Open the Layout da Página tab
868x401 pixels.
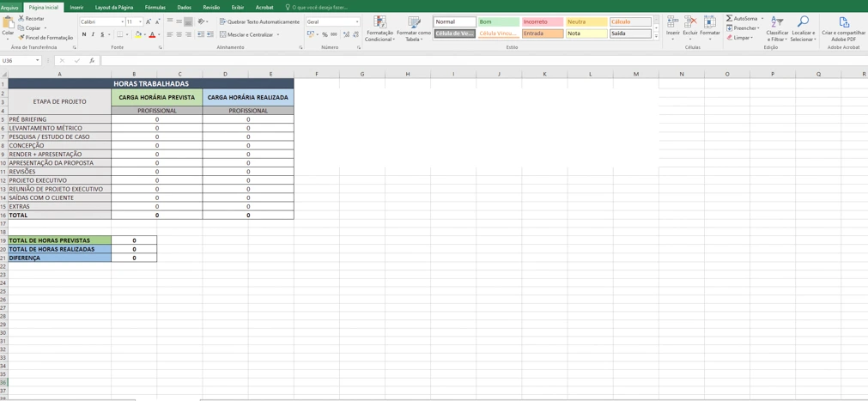(x=114, y=7)
